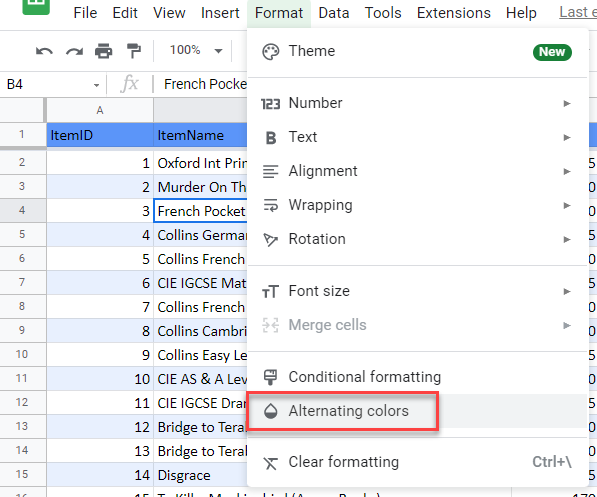Click the Rotation icon
597x497 pixels.
tap(271, 240)
